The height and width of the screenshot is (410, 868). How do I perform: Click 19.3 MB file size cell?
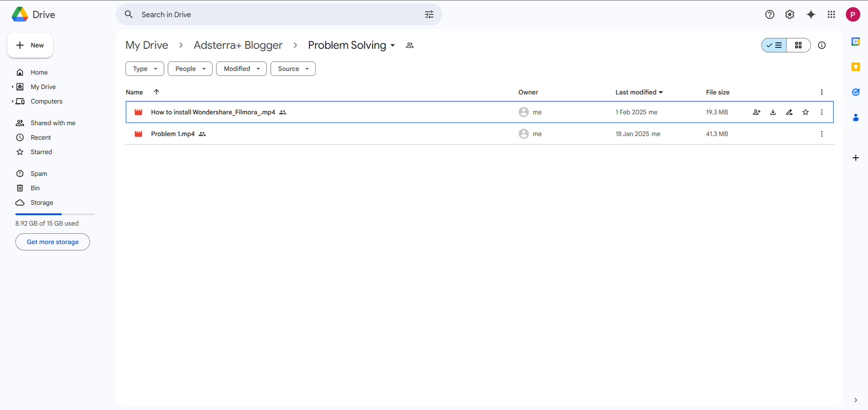coord(717,112)
